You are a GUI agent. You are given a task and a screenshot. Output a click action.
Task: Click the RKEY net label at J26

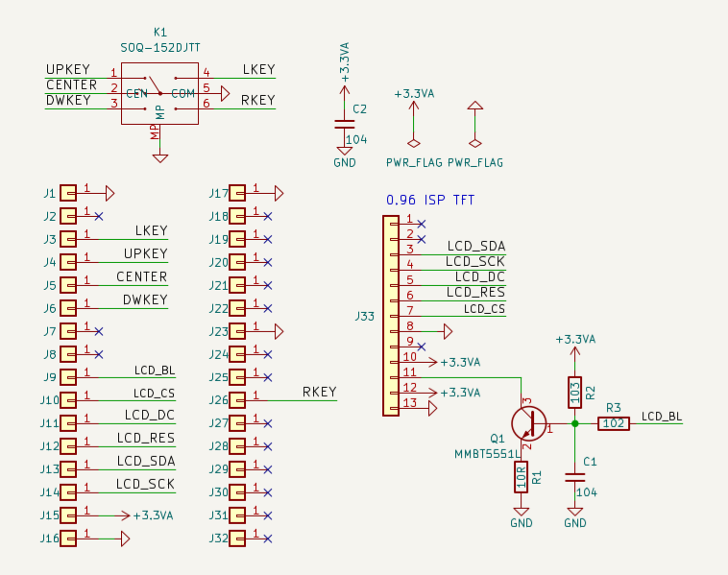tap(319, 393)
